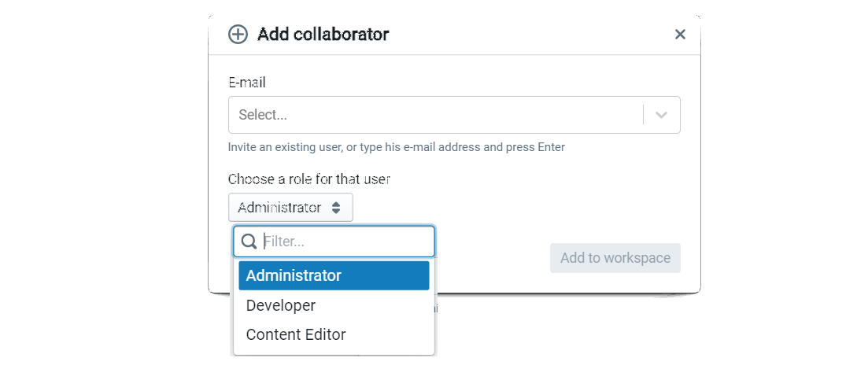Viewport: 868px width, 380px height.
Task: Close the Add collaborator dialog
Action: click(x=681, y=35)
